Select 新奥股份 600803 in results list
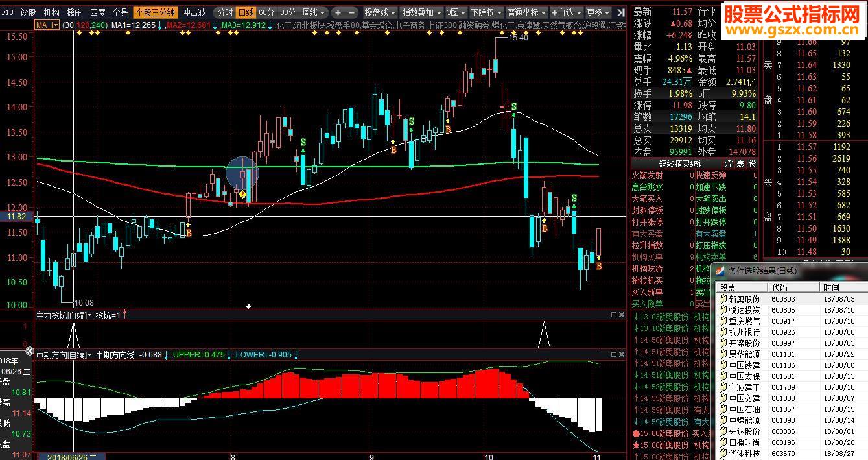Image resolution: width=868 pixels, height=460 pixels. point(791,299)
